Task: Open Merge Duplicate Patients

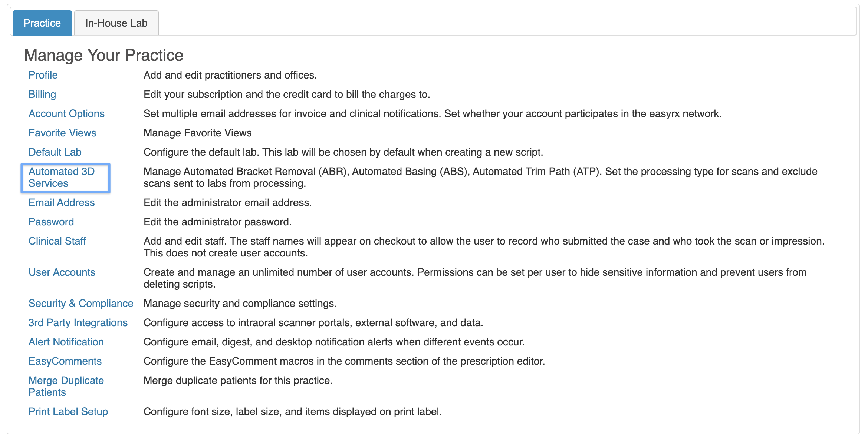Action: 66,386
